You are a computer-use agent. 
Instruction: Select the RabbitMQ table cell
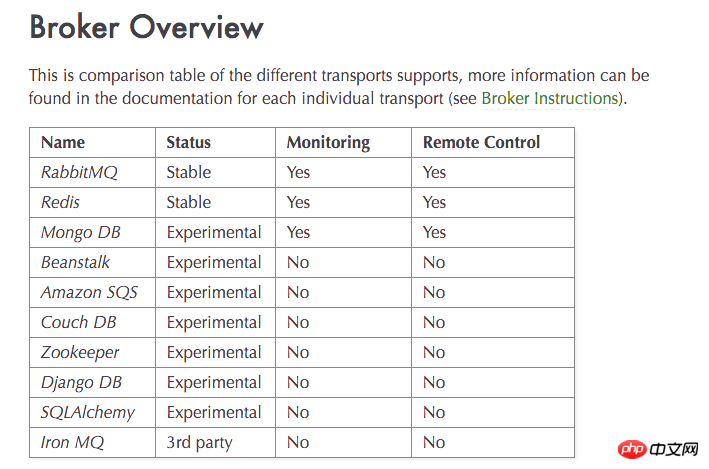pos(79,172)
